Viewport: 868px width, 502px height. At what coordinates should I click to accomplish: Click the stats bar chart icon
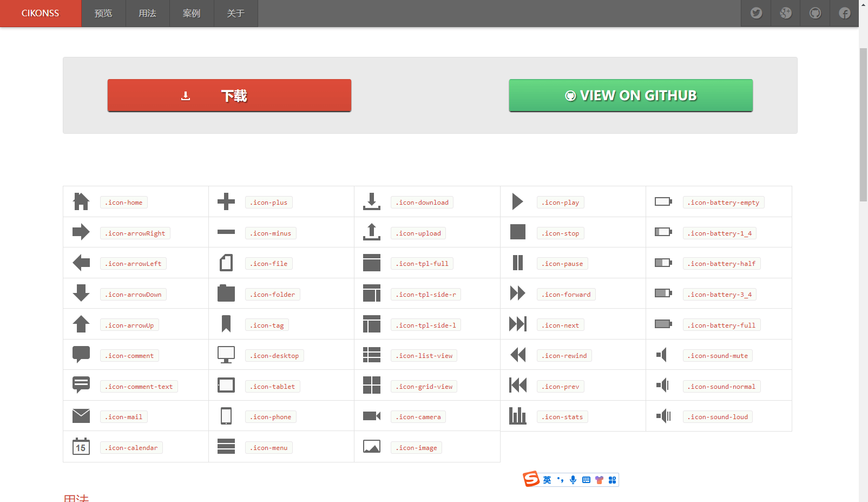(x=518, y=416)
